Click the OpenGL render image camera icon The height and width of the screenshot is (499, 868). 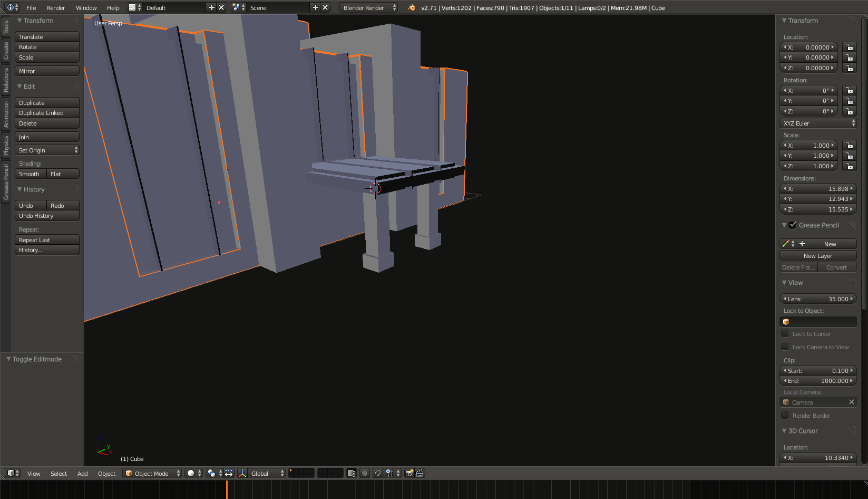pos(409,474)
